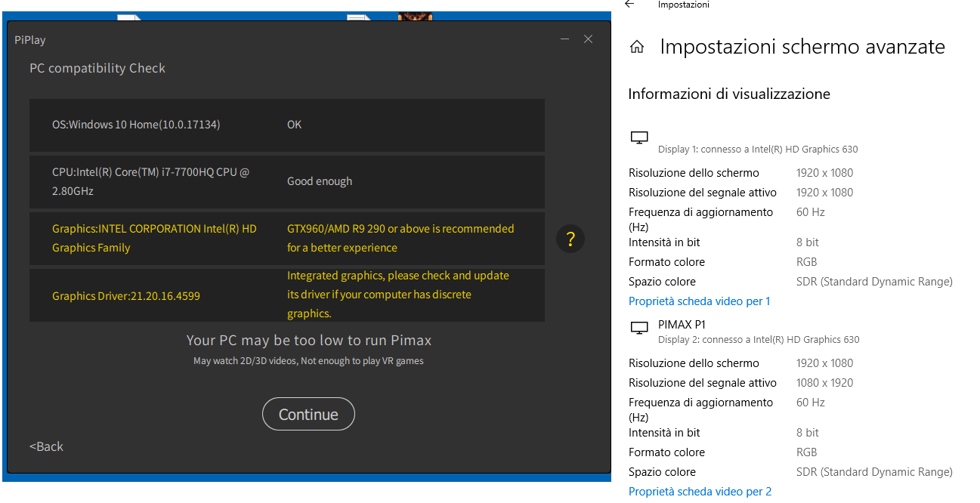Click Display 1's 8 bit value

coord(808,242)
